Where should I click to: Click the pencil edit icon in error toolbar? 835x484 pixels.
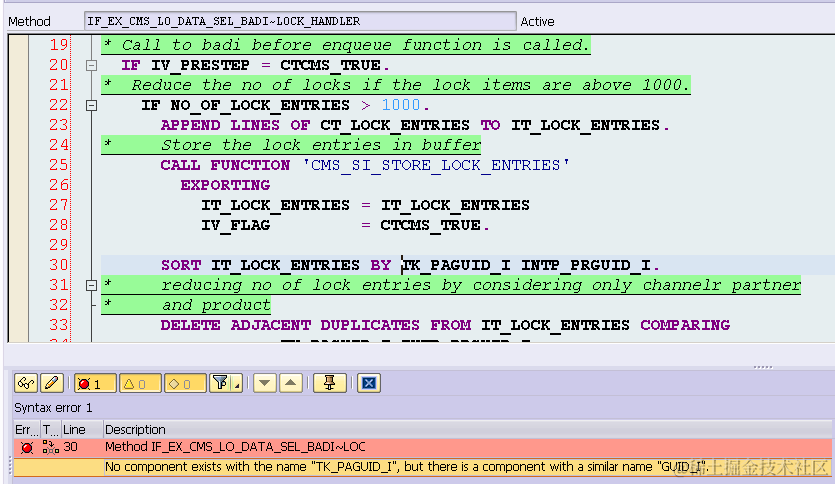[52, 383]
